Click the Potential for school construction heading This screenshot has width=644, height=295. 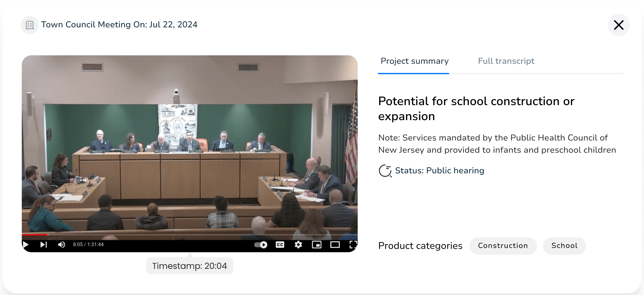[476, 109]
